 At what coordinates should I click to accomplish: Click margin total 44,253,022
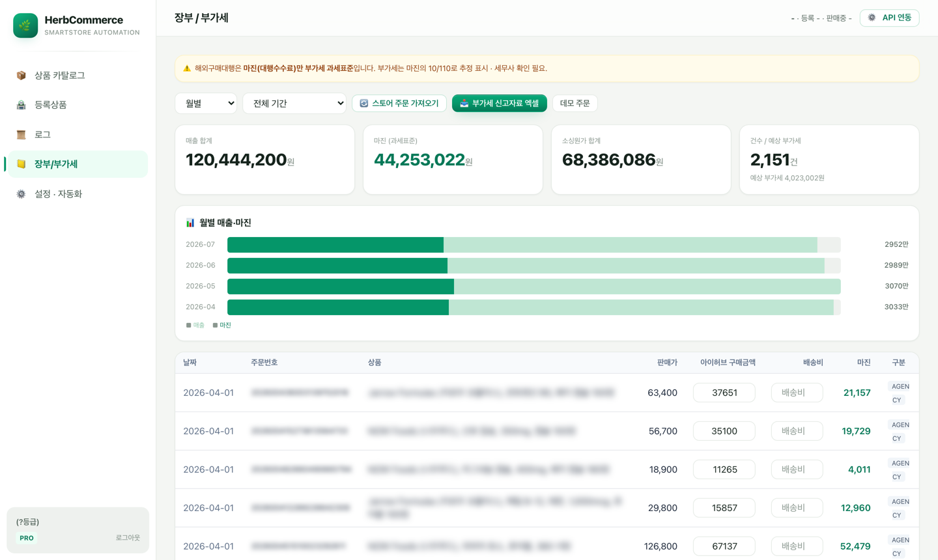419,160
